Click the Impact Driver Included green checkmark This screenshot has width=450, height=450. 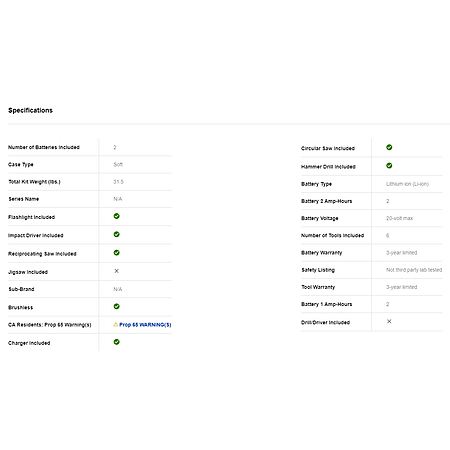(x=116, y=234)
